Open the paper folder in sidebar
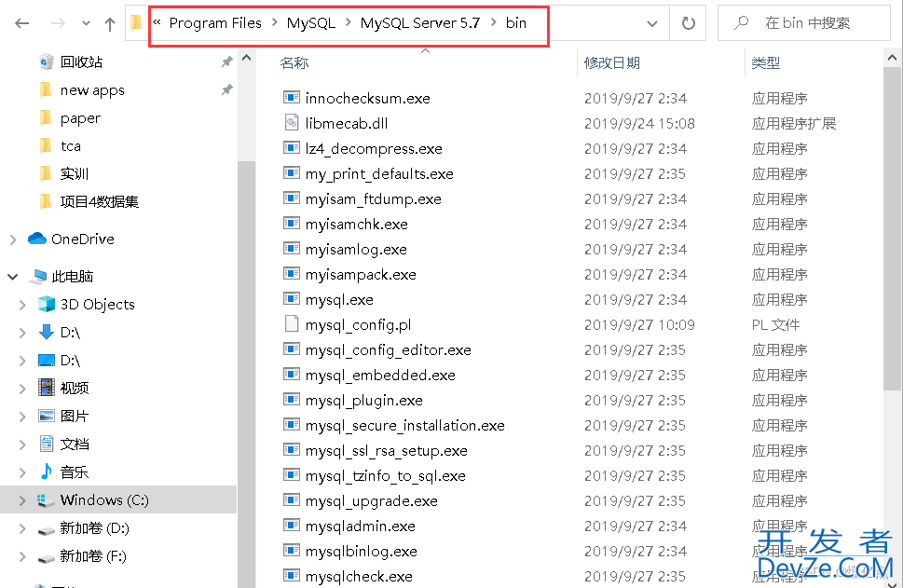This screenshot has height=588, width=903. point(80,118)
